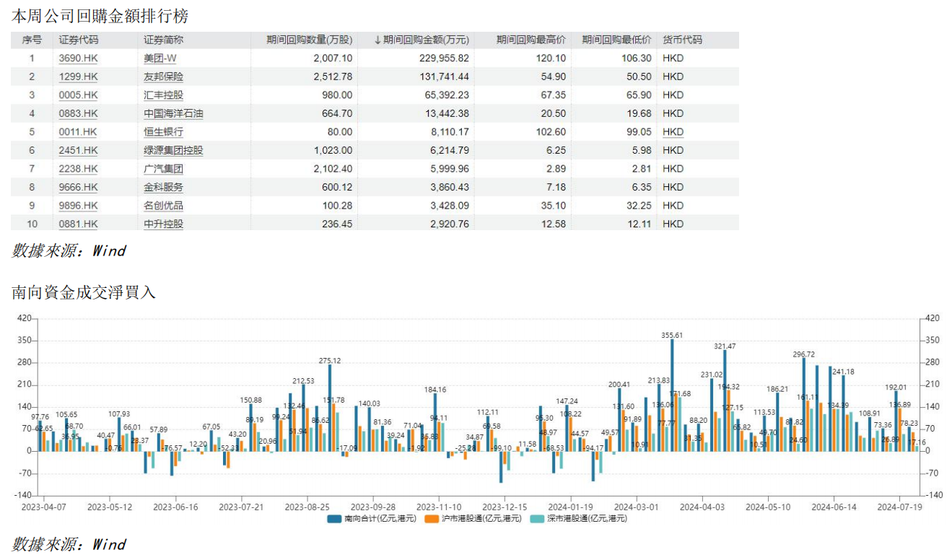Click the 2023-04-07 date axis label
The width and height of the screenshot is (947, 560).
click(44, 507)
